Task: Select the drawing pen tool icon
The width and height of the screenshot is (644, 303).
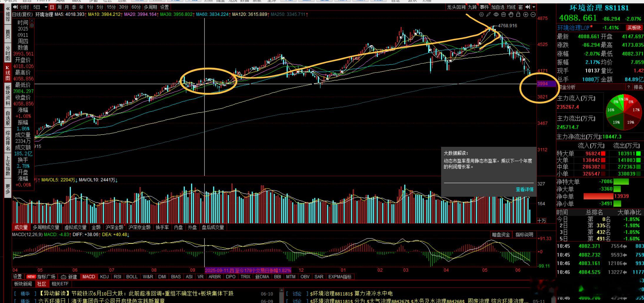Action: [488, 14]
